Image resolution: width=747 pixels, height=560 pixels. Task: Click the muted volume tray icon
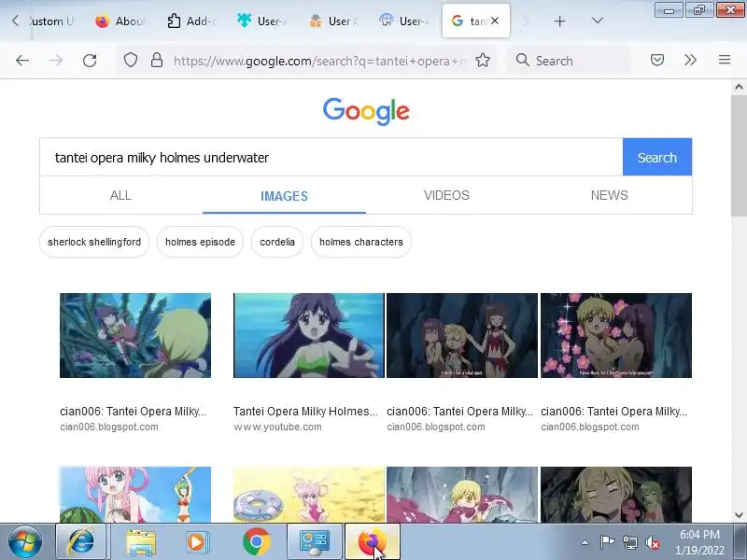(652, 542)
